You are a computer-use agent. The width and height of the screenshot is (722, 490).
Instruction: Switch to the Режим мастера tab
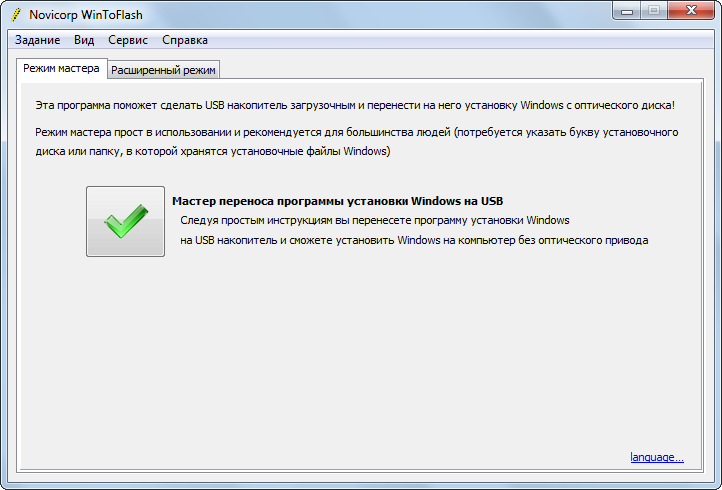pos(62,69)
